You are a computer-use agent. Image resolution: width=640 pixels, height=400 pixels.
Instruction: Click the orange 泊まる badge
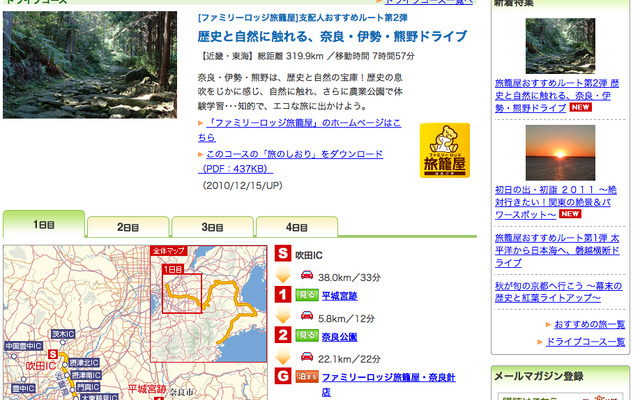[307, 376]
